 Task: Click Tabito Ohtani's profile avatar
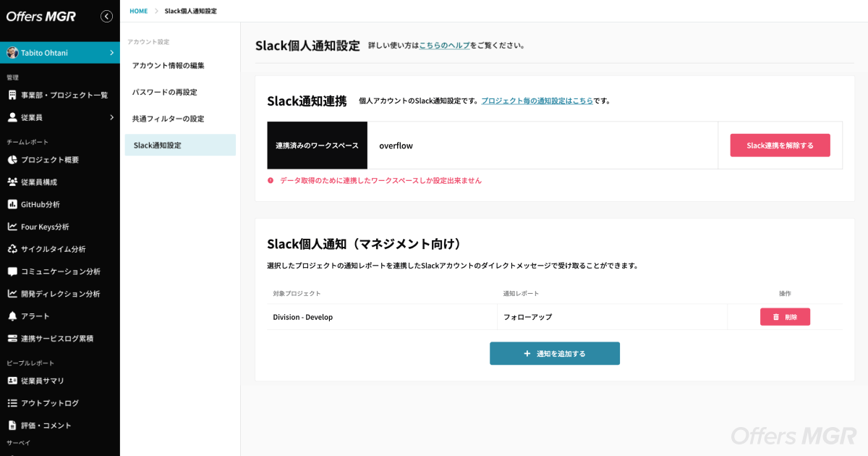tap(11, 52)
